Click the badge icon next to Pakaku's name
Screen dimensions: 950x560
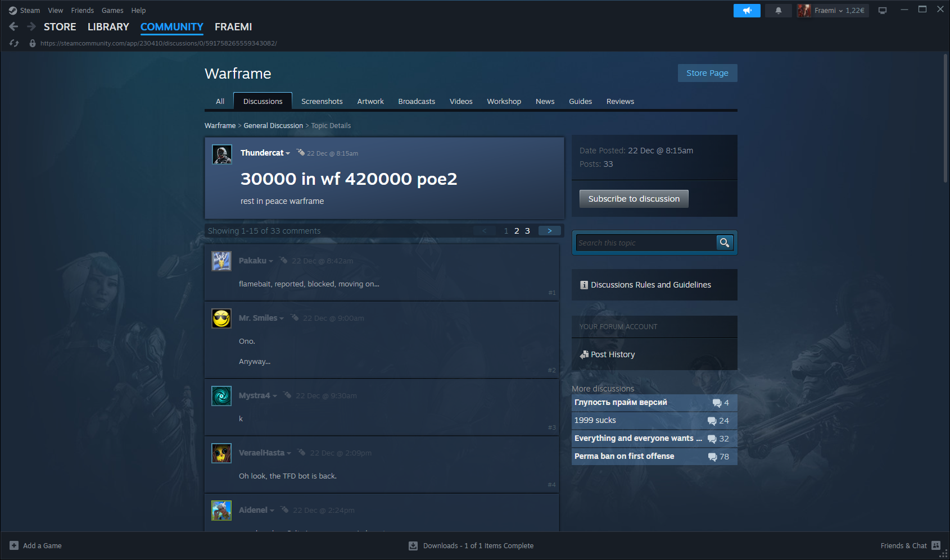[283, 260]
